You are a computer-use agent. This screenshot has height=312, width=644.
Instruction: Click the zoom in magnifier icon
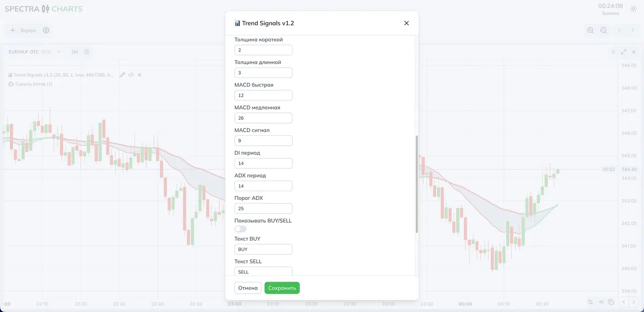pyautogui.click(x=590, y=30)
